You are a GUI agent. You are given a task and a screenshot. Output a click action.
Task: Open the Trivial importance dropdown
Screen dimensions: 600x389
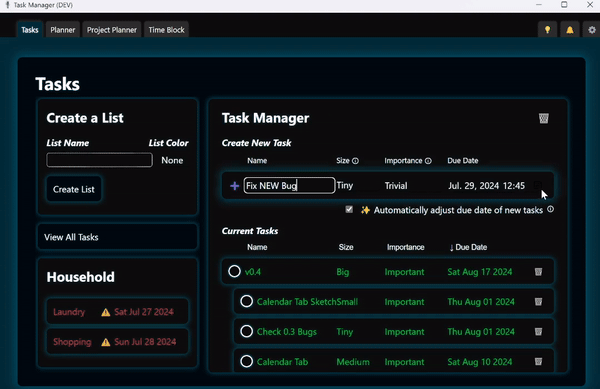coord(396,186)
